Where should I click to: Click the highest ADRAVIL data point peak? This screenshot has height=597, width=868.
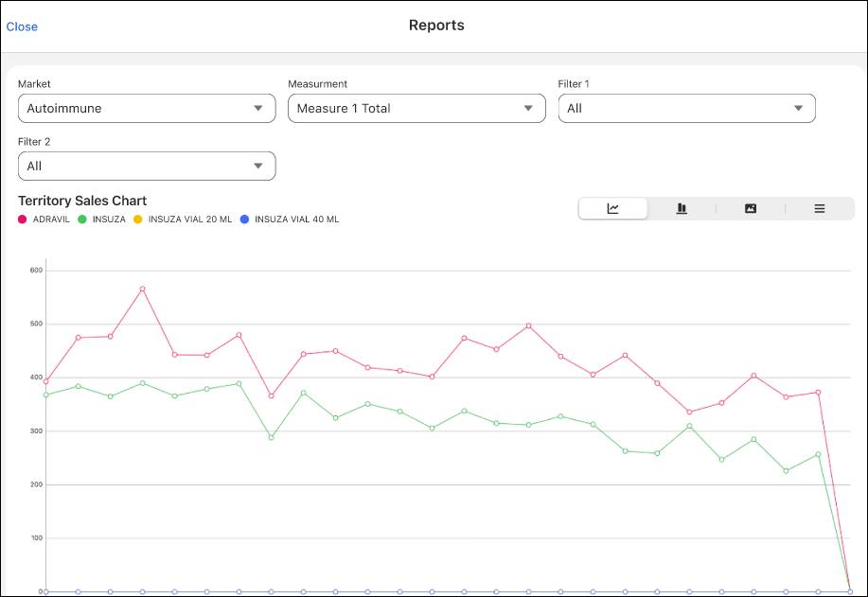point(142,290)
